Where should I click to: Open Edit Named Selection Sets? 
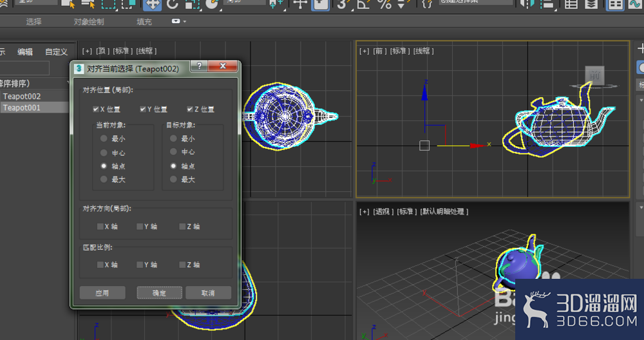click(427, 4)
